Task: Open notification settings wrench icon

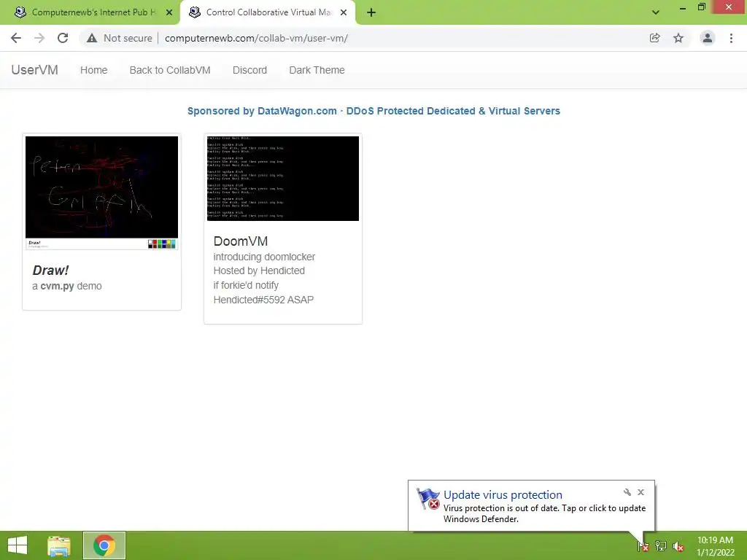Action: click(627, 492)
